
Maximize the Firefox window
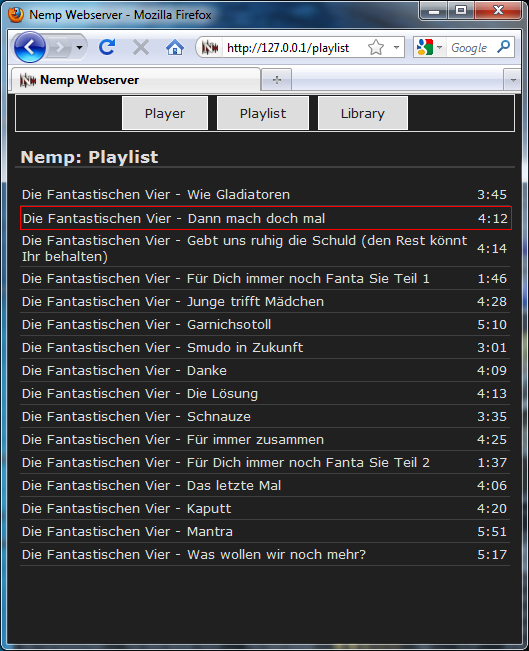coord(461,10)
